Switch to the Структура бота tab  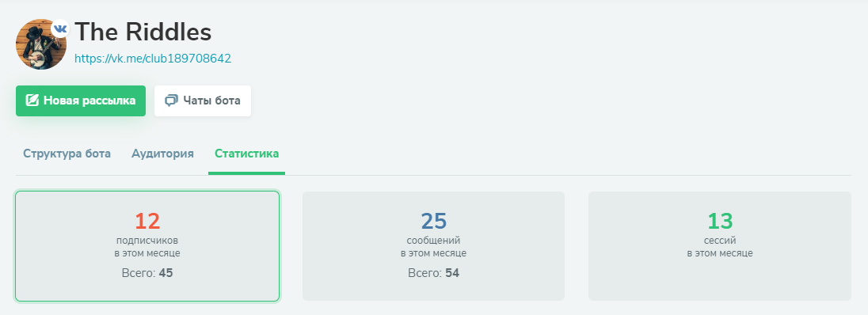67,154
